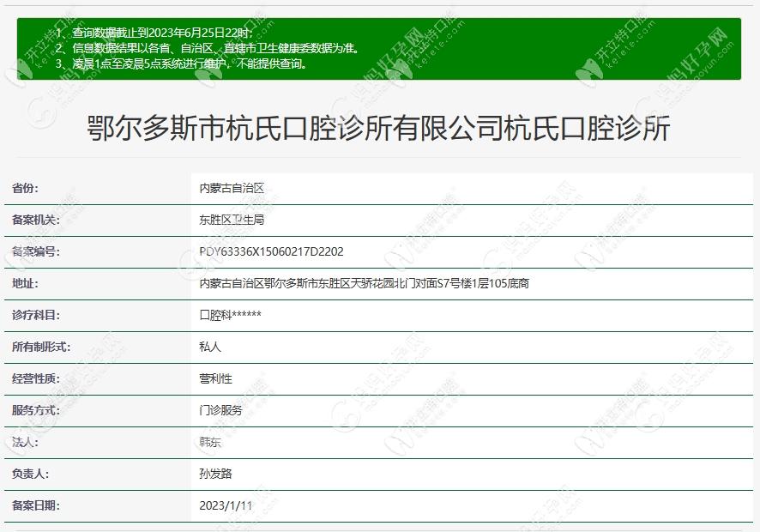760x532 pixels.
Task: Select the address beginning 内蒙古自治区鄂尔多斯市东胜区
Action: [x=364, y=283]
